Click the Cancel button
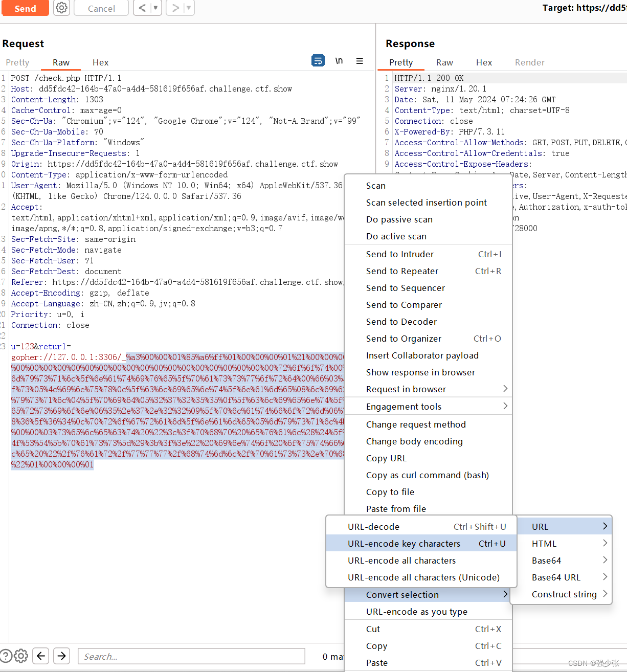The image size is (627, 672). coord(101,8)
